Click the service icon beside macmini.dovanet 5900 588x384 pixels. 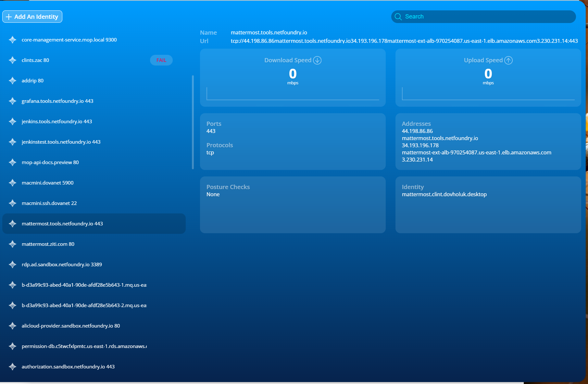click(x=12, y=183)
